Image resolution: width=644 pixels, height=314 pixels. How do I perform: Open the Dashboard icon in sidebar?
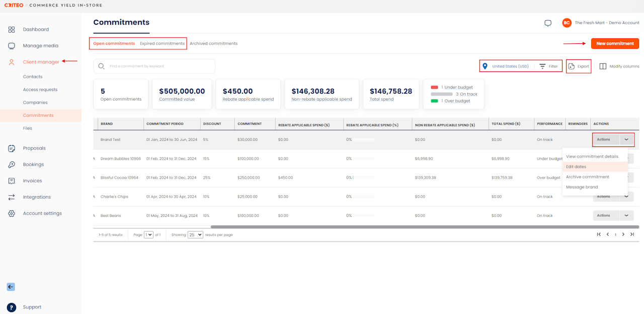12,30
